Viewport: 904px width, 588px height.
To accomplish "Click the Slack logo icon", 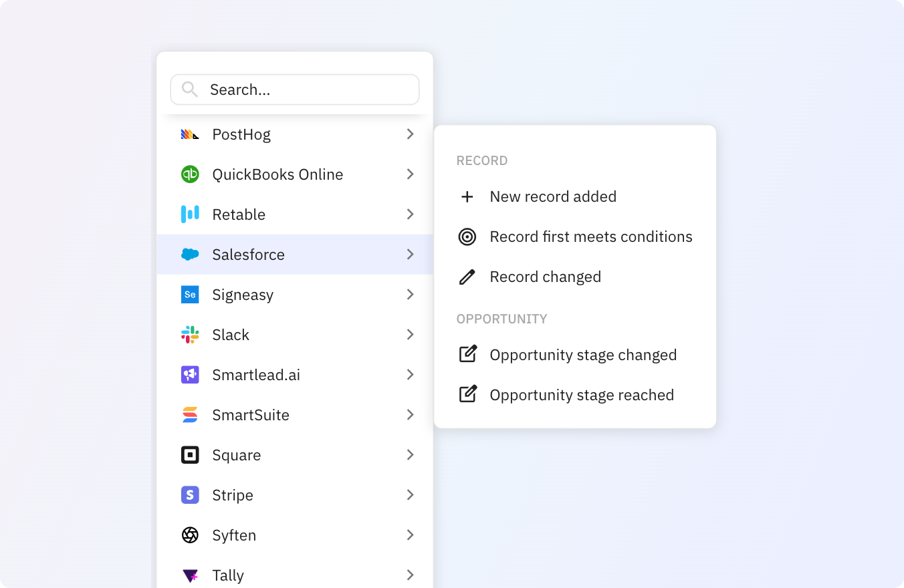I will [190, 335].
